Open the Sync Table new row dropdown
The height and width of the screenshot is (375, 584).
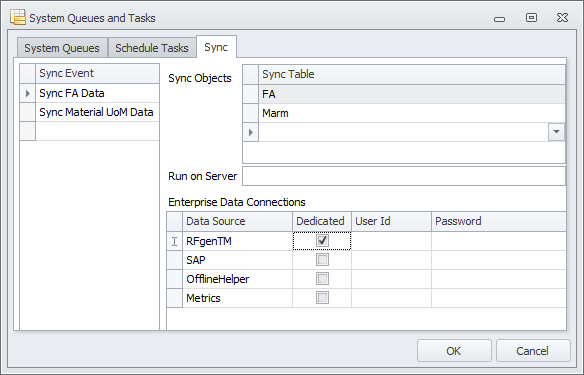click(x=556, y=132)
